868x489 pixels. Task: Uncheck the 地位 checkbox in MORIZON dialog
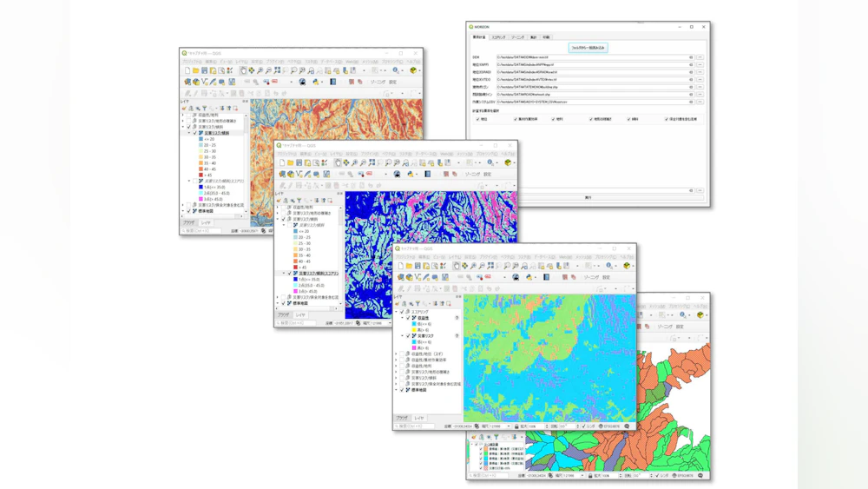(x=477, y=119)
